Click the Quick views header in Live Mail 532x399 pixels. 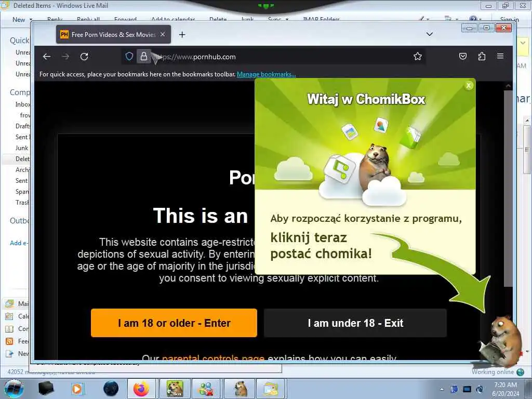(20, 41)
